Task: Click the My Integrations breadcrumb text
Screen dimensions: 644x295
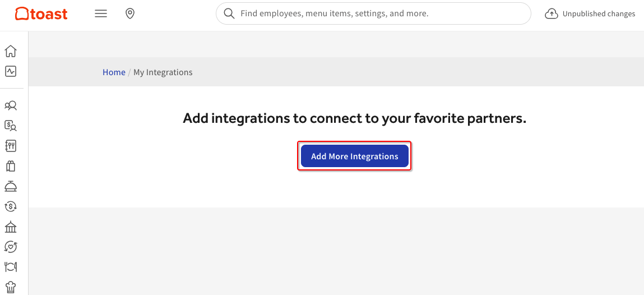Action: (163, 72)
